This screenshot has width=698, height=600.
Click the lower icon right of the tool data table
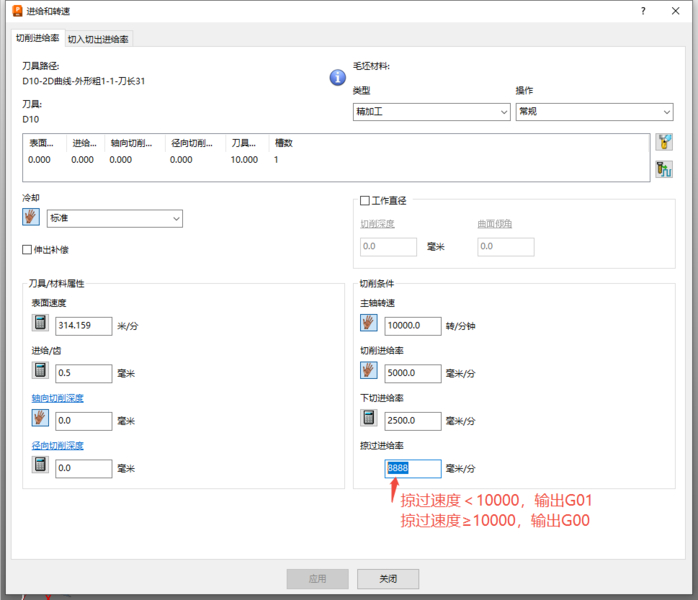[x=663, y=169]
